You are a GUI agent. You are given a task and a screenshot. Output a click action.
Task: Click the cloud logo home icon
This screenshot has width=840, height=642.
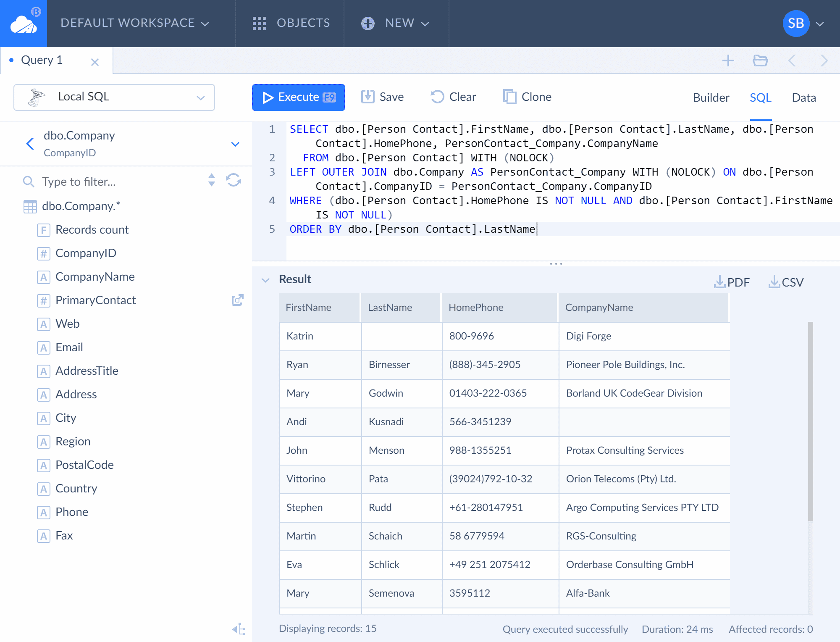pyautogui.click(x=24, y=24)
